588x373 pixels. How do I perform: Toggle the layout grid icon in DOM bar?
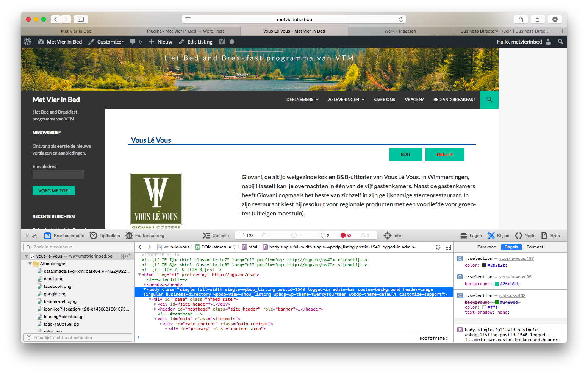[x=448, y=247]
